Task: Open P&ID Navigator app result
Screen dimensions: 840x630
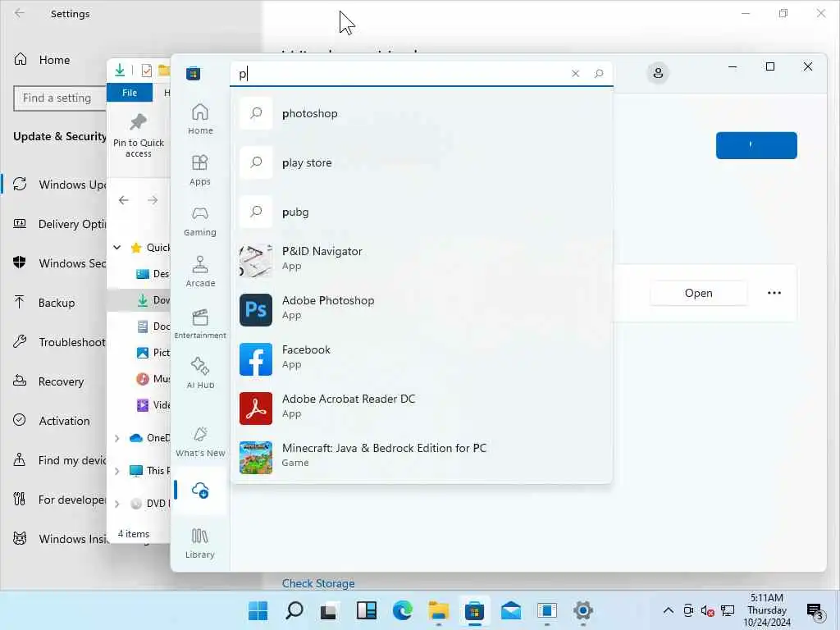Action: (422, 260)
